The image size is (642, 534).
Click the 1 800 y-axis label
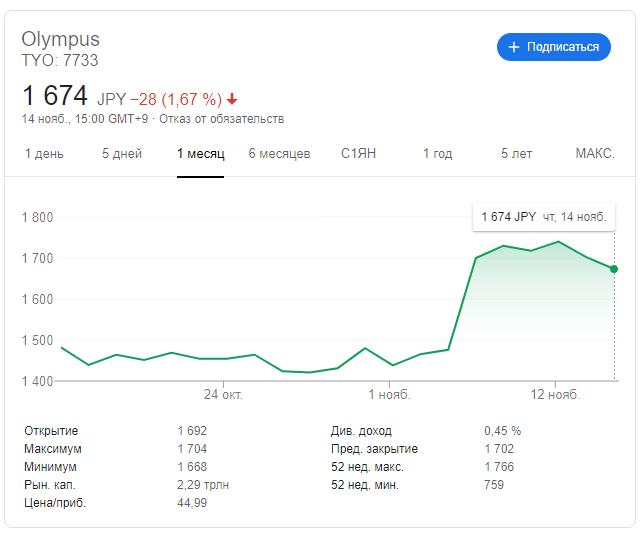[x=37, y=217]
